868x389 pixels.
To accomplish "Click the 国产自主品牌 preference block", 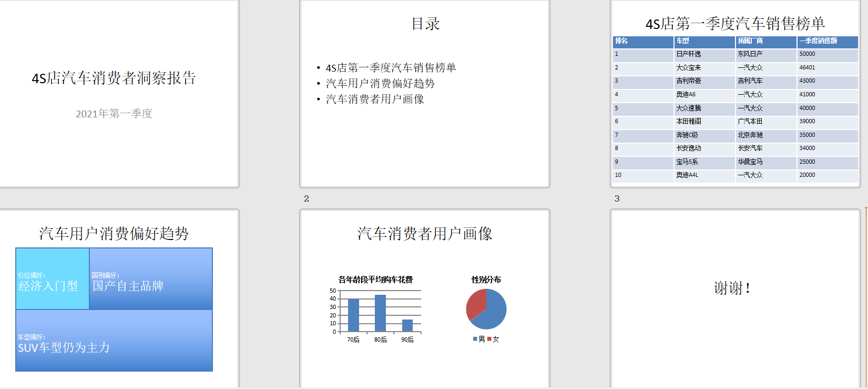I will tap(151, 278).
